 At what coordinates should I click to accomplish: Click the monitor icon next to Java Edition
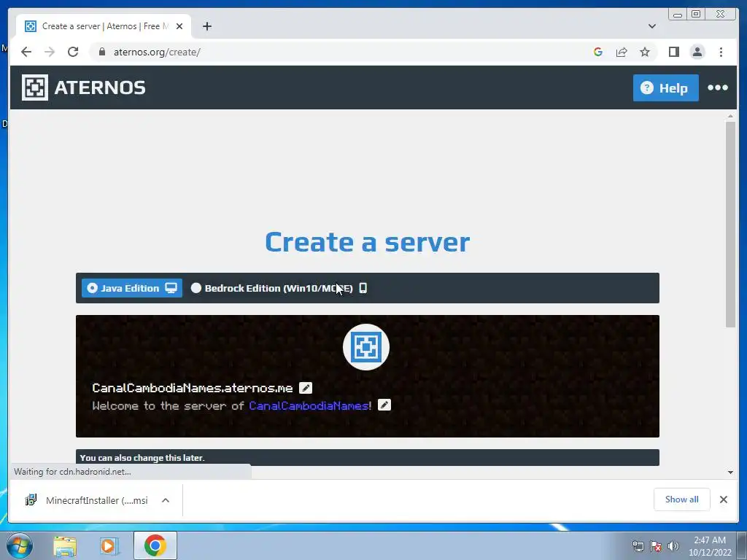click(171, 288)
